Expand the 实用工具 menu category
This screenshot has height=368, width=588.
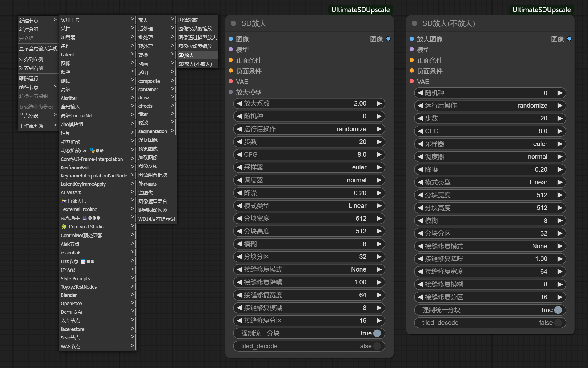pos(97,20)
